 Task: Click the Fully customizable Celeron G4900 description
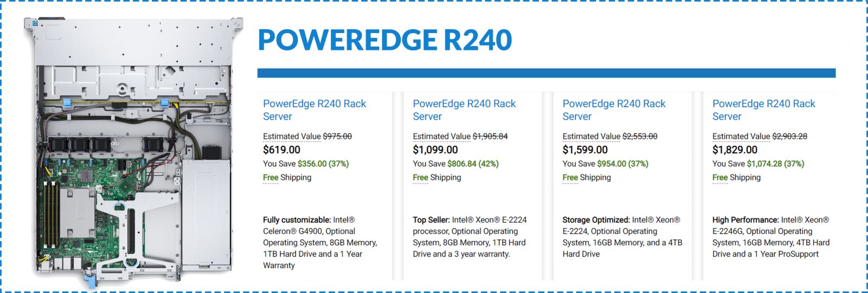click(320, 243)
